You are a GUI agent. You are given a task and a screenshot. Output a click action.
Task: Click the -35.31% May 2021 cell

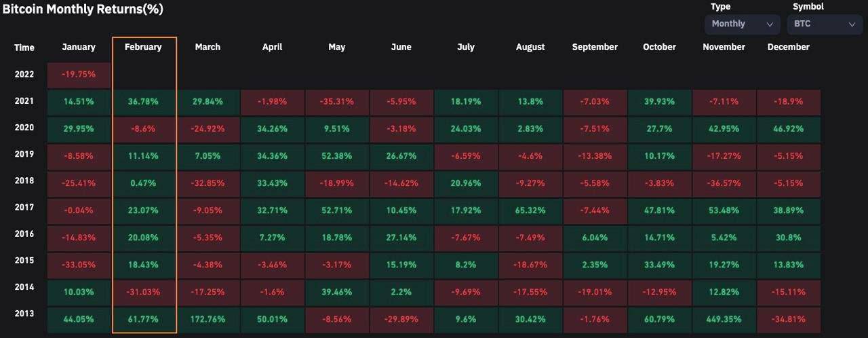pyautogui.click(x=336, y=102)
